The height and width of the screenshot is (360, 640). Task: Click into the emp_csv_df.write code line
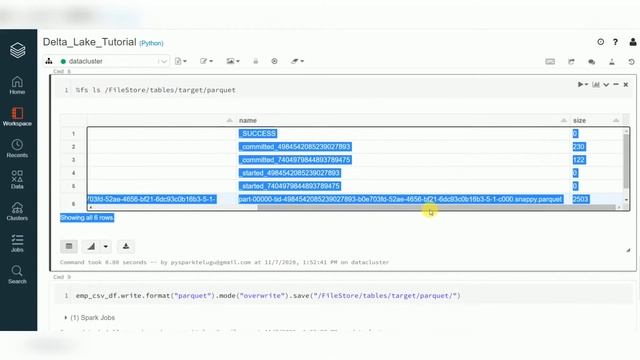(268, 296)
